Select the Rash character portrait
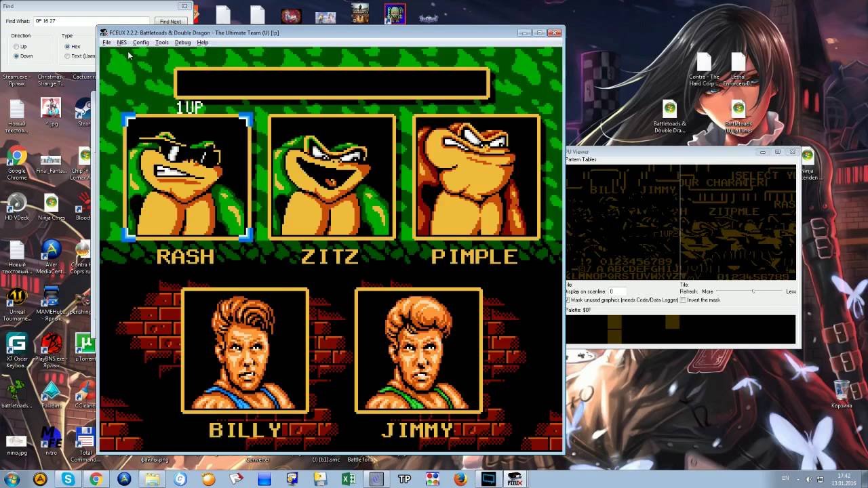 point(188,177)
